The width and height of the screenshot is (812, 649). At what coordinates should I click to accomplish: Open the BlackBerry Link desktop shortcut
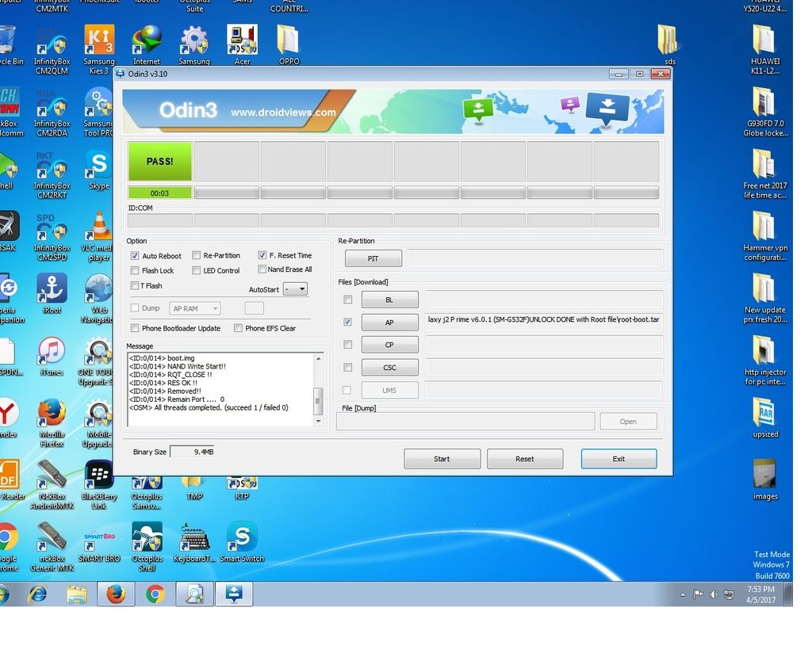coord(99,478)
